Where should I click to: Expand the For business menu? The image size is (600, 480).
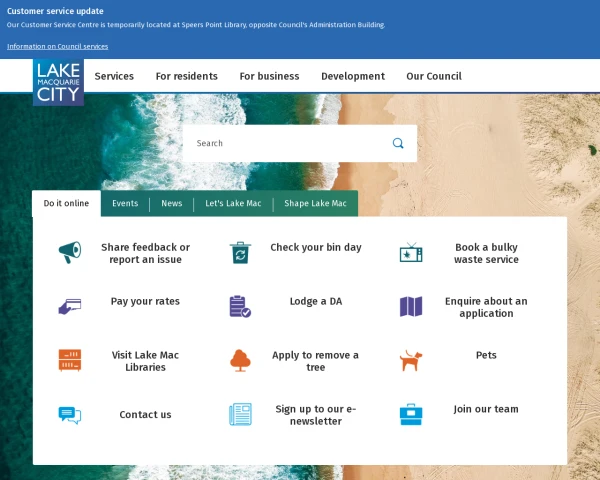click(269, 76)
